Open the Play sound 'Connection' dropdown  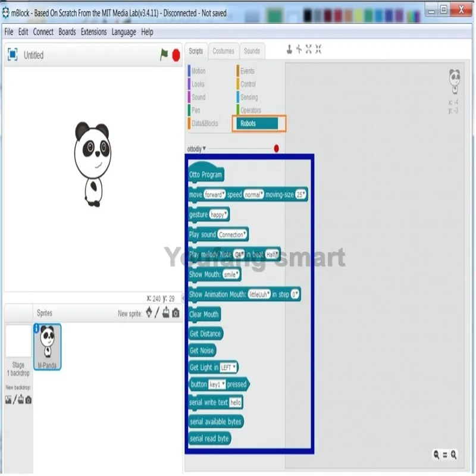click(232, 234)
